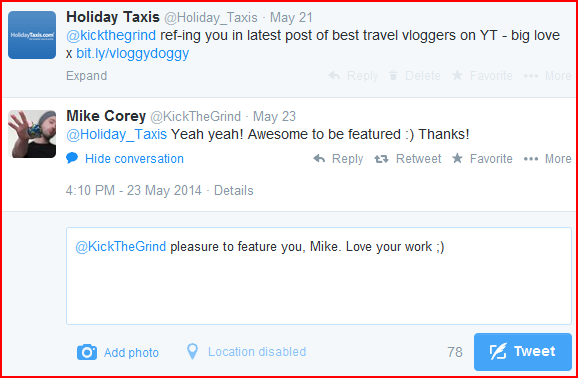Open Mike Corey's profile picture

(32, 134)
